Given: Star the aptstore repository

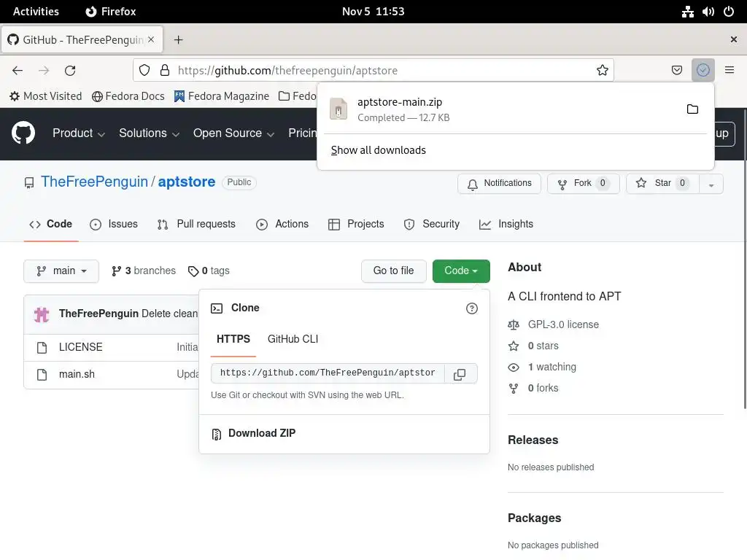Looking at the screenshot, I should pyautogui.click(x=662, y=184).
